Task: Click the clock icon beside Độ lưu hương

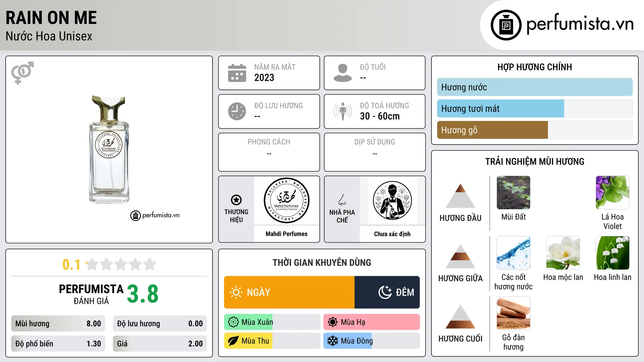Action: coord(237,111)
